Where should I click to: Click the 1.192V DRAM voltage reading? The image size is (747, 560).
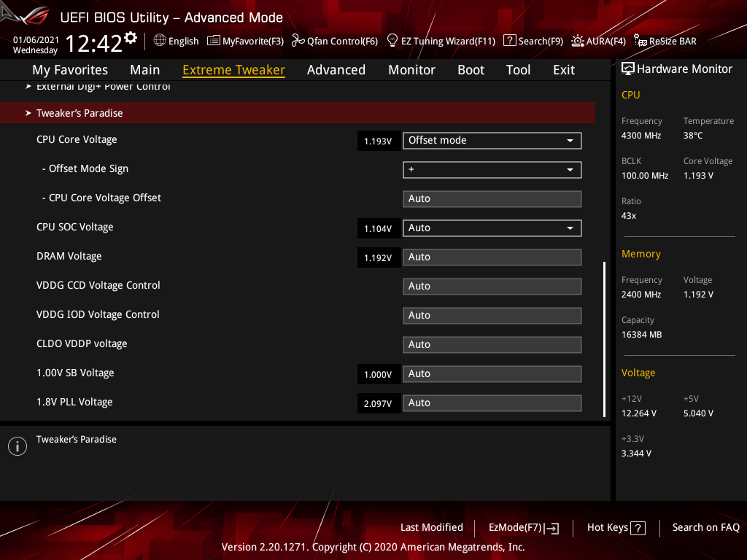pyautogui.click(x=379, y=257)
